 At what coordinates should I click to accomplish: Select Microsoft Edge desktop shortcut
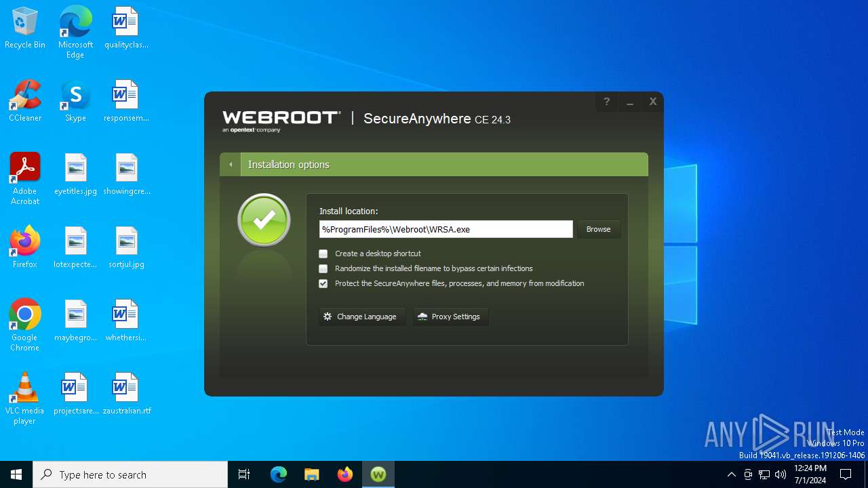coord(75,32)
